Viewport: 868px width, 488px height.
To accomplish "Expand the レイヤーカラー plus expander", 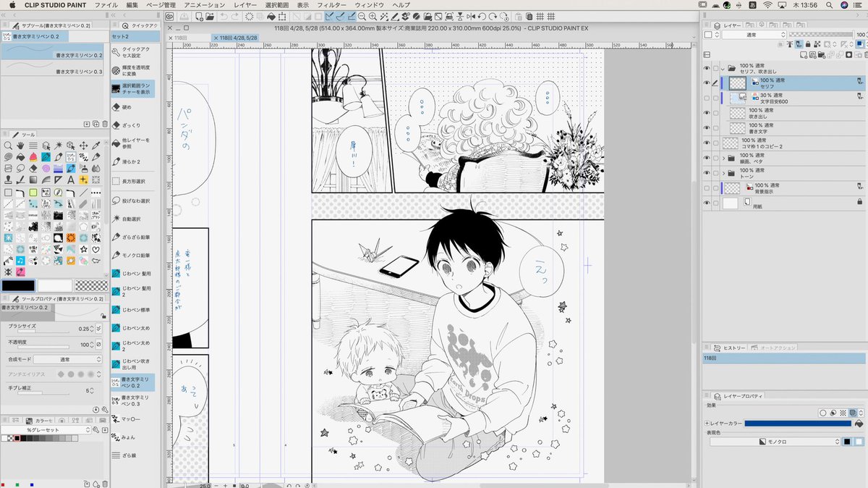I will click(x=707, y=423).
